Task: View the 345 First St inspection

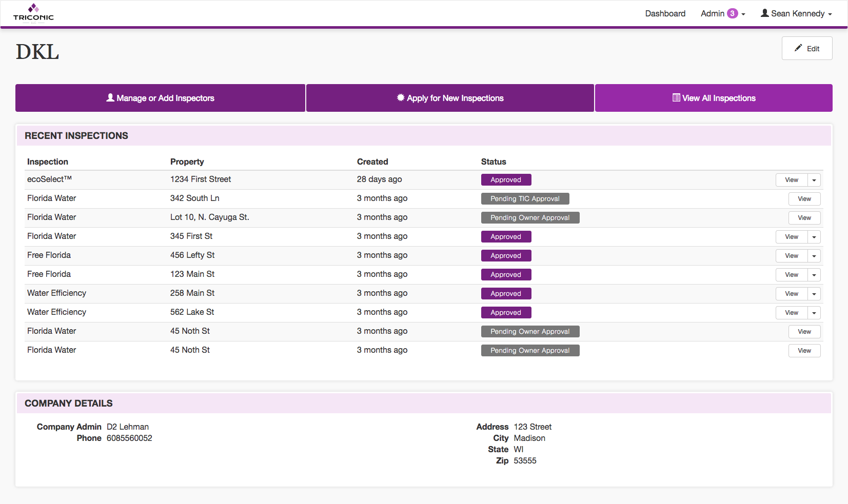Action: pos(792,237)
